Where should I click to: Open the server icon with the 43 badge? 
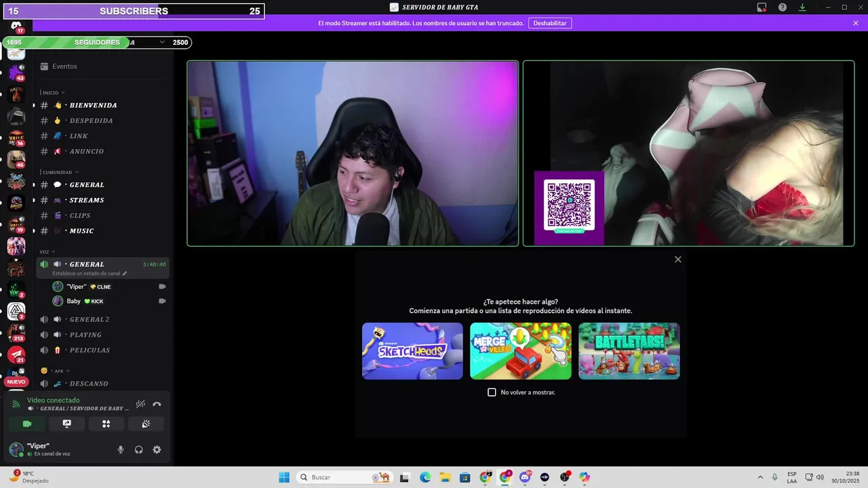[x=16, y=72]
